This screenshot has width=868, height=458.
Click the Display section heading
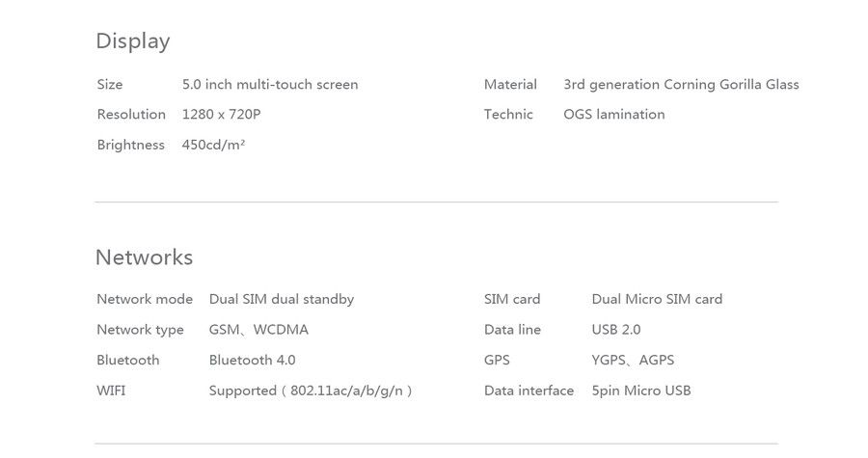[133, 41]
